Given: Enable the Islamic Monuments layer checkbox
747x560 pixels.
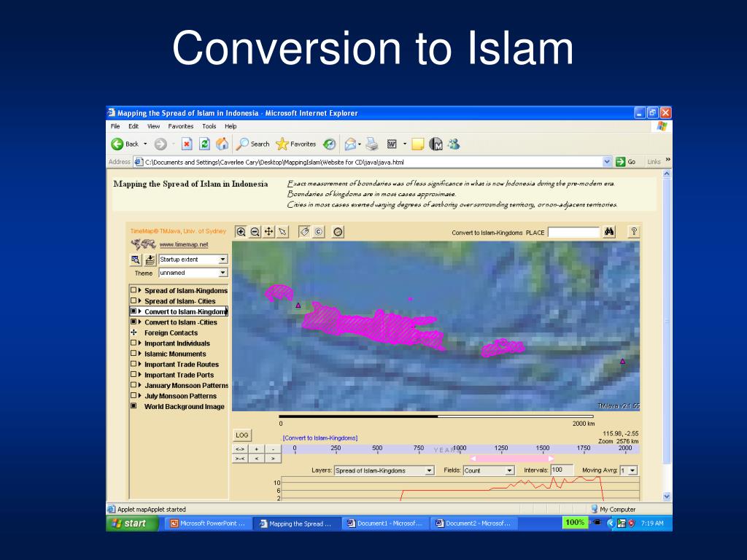Looking at the screenshot, I should point(133,354).
